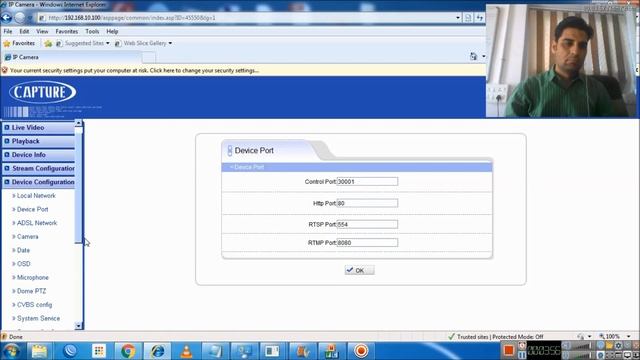The height and width of the screenshot is (360, 640).
Task: Click the Playback square bullet icon
Action: (7, 141)
